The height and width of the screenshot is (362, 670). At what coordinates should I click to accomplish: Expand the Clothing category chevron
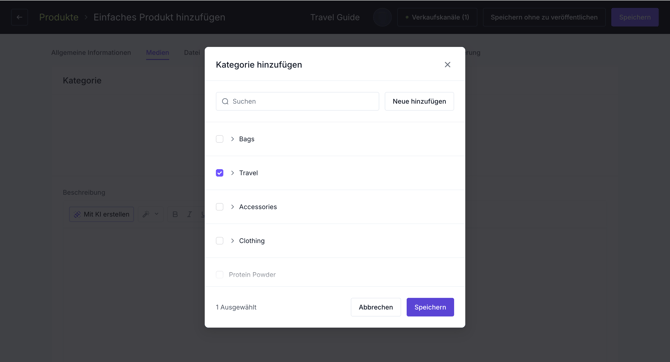232,241
